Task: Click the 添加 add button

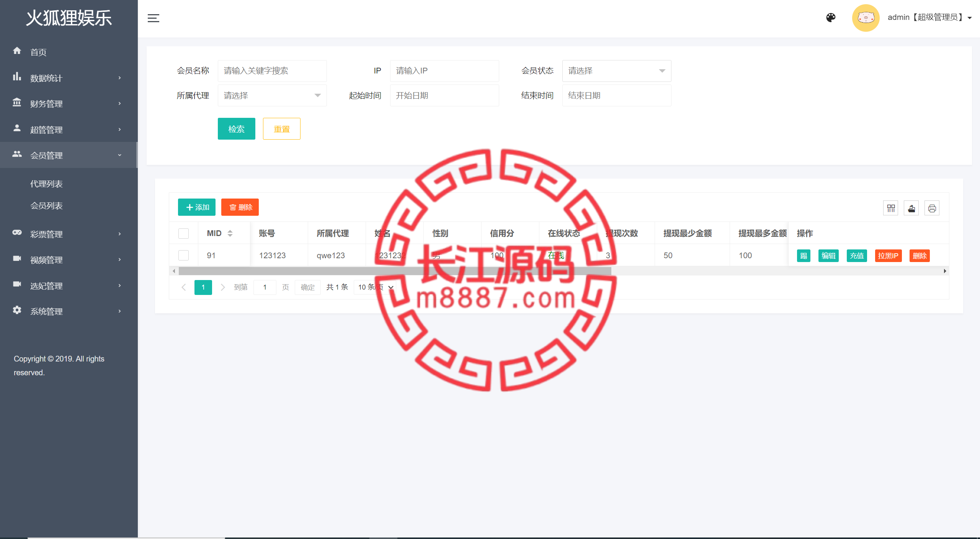Action: [197, 207]
